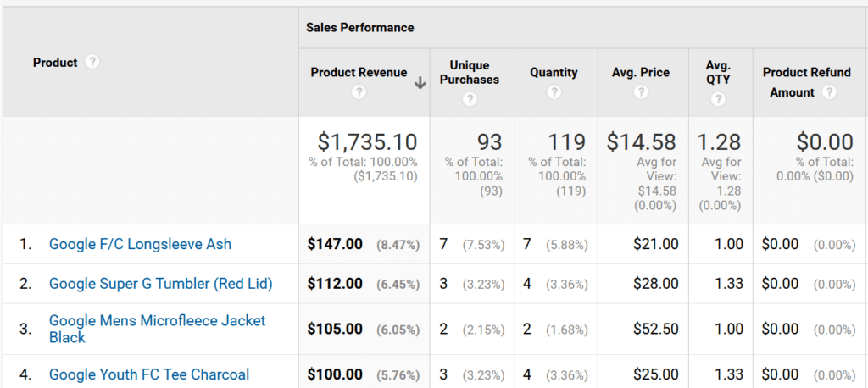
Task: Select the (8.47%) revenue share
Action: click(398, 245)
